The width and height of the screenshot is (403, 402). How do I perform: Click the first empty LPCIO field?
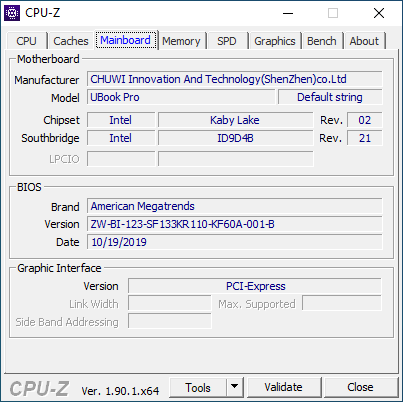coord(121,159)
